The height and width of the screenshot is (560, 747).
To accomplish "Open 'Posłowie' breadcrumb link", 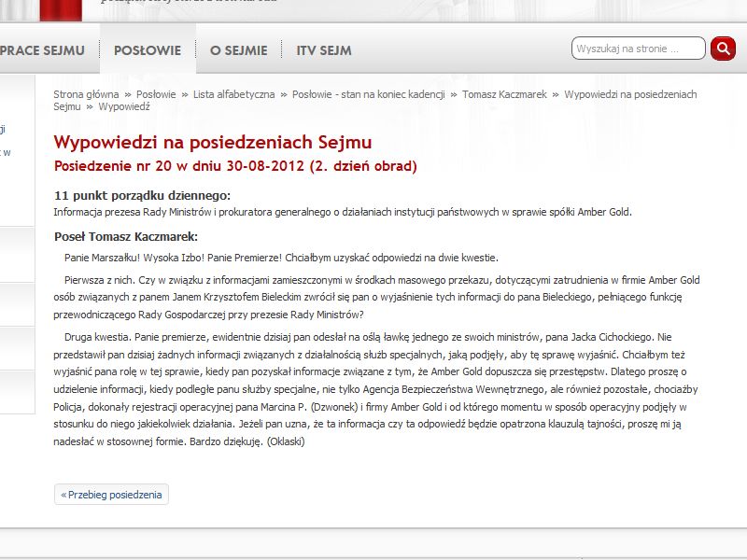I will [x=156, y=94].
